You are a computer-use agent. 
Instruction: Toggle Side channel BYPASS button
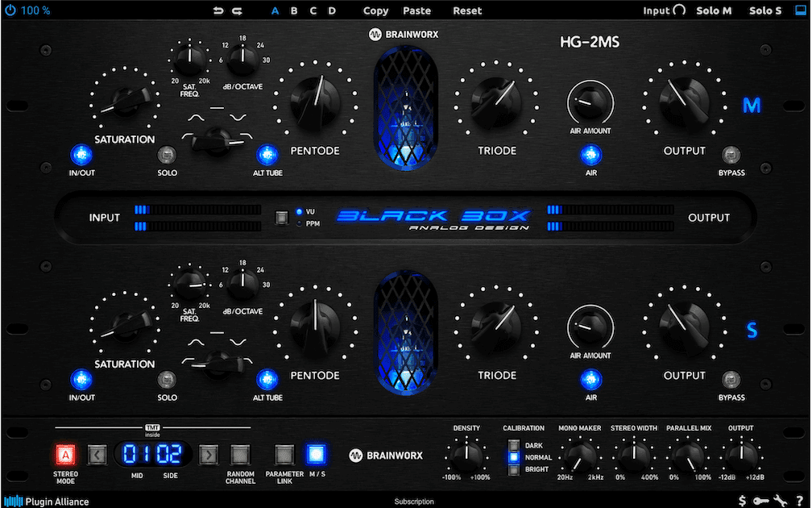coord(731,380)
